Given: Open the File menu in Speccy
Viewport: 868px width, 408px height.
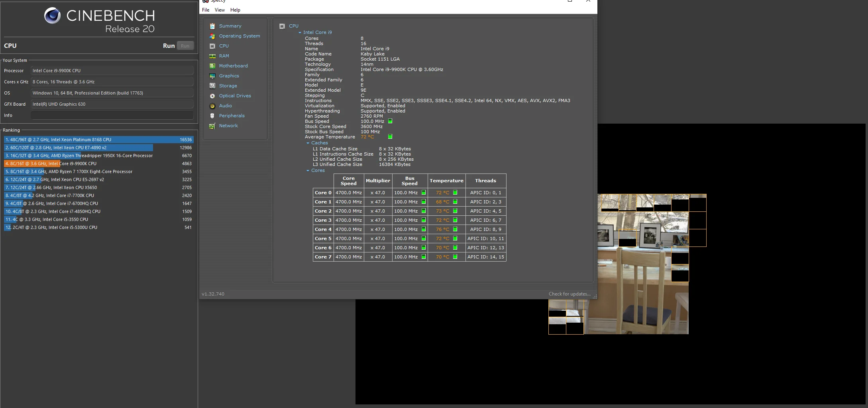Looking at the screenshot, I should click(x=206, y=10).
